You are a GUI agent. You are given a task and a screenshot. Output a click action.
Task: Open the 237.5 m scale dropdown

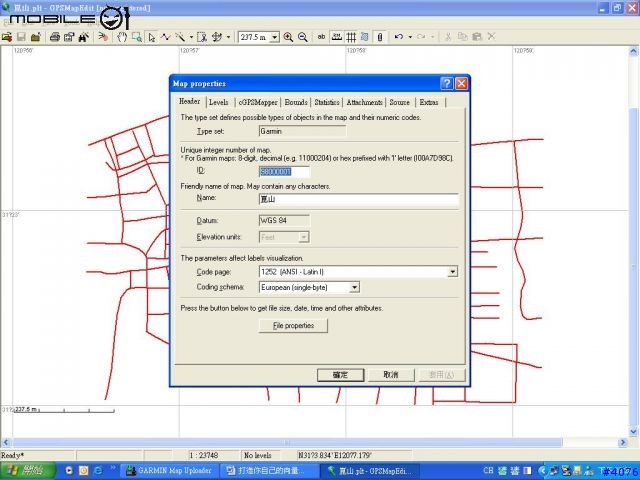coord(275,37)
